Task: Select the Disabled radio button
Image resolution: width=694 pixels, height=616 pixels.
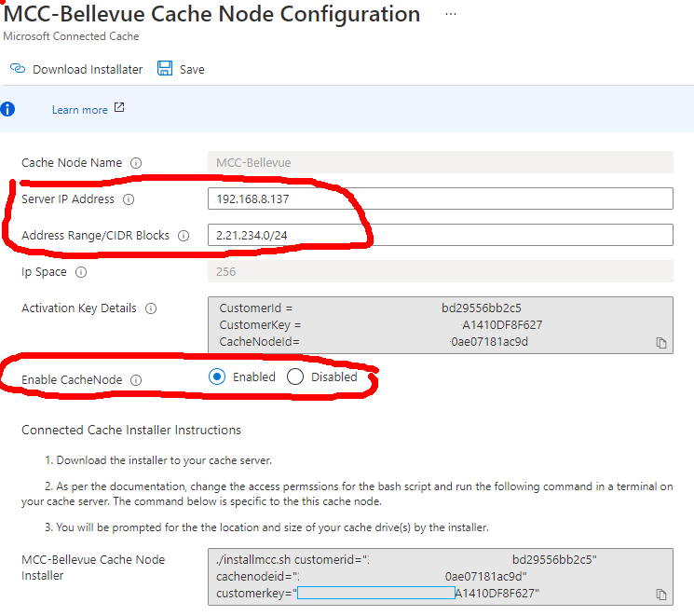Action: click(x=295, y=377)
